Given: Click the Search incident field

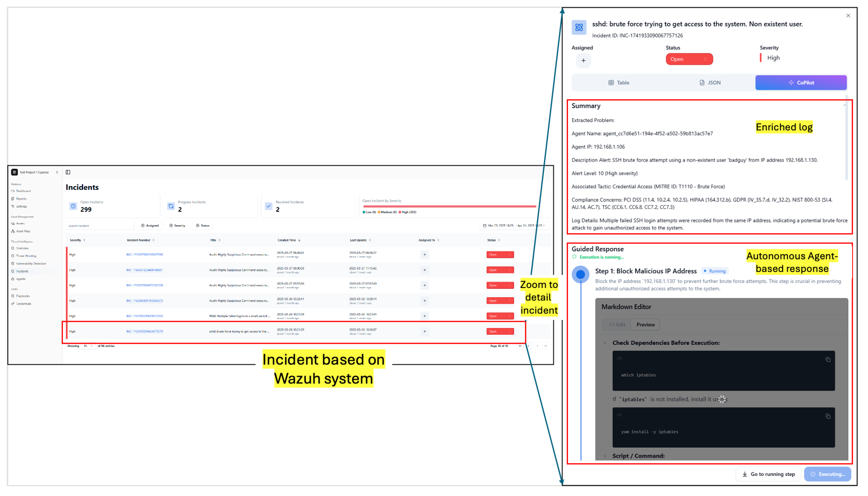Looking at the screenshot, I should click(x=100, y=225).
